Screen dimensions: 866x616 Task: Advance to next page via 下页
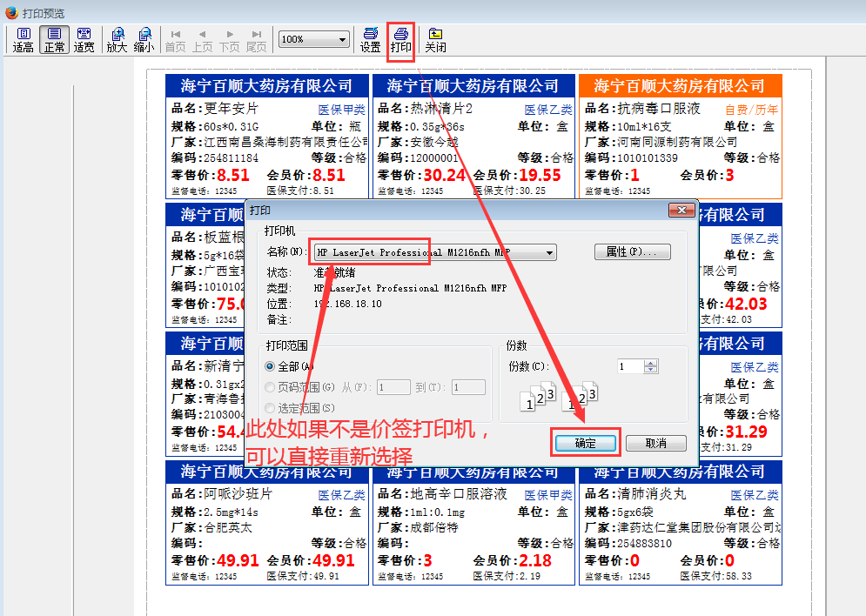229,41
